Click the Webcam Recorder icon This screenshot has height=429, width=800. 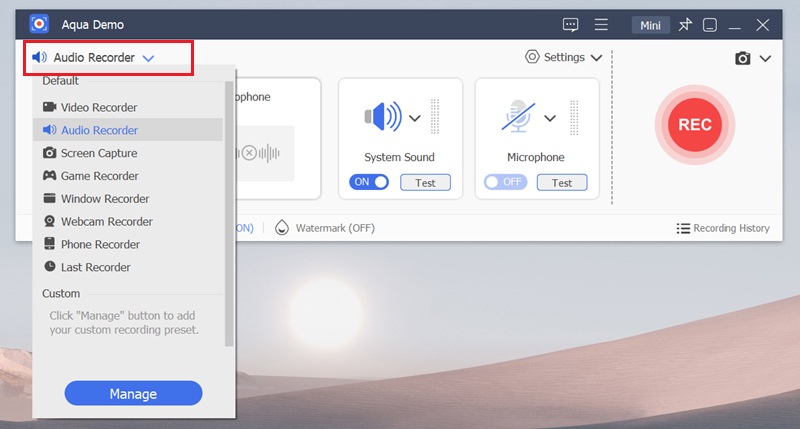[49, 221]
